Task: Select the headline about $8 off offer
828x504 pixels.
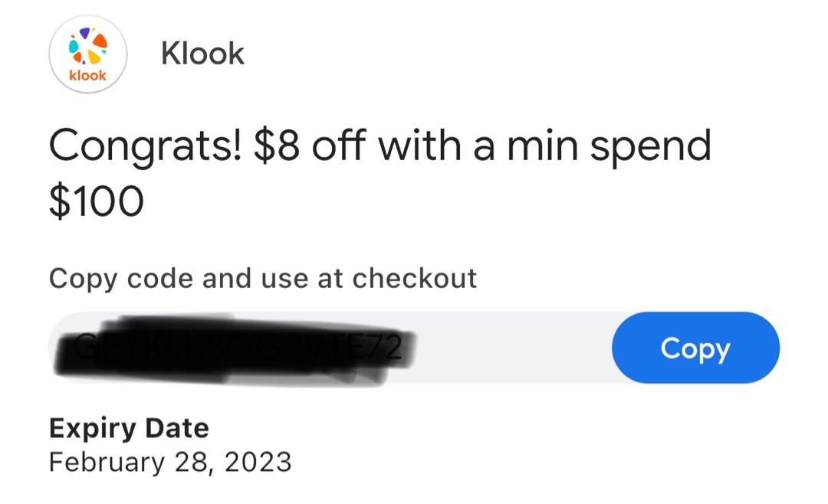Action: 380,146
